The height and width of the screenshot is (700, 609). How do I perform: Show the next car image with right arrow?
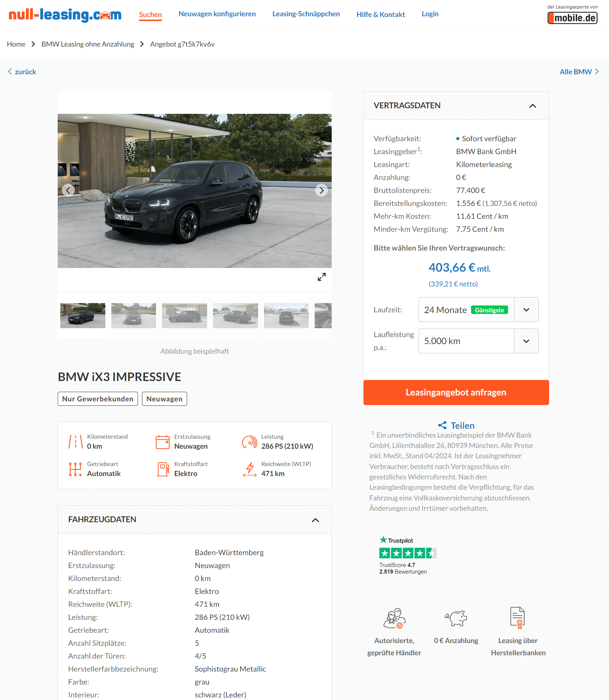(x=321, y=190)
